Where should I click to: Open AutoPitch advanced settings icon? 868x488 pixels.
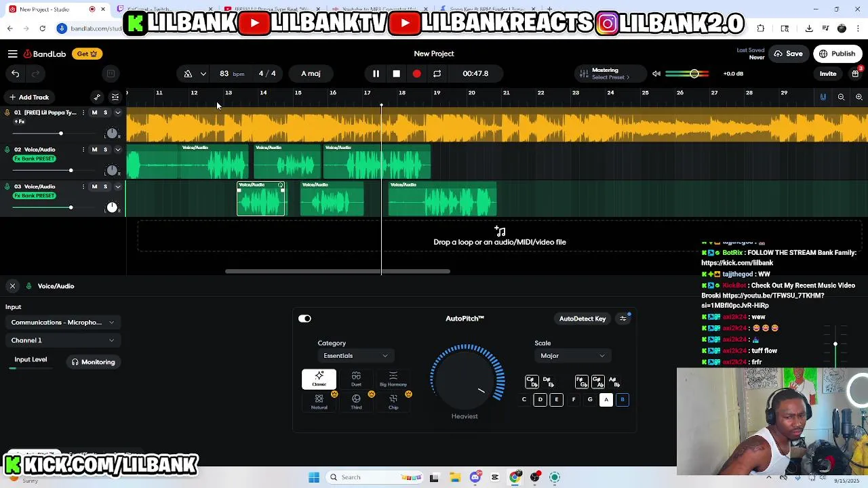pos(623,319)
